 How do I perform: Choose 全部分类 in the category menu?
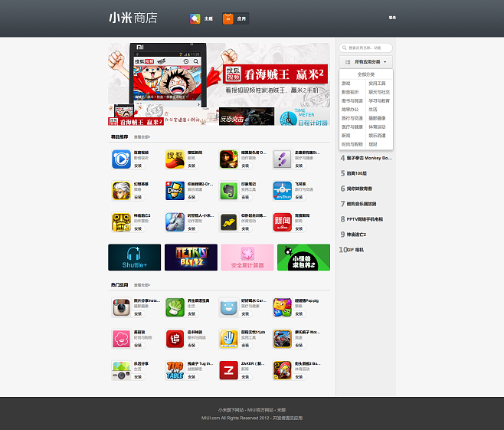[366, 74]
